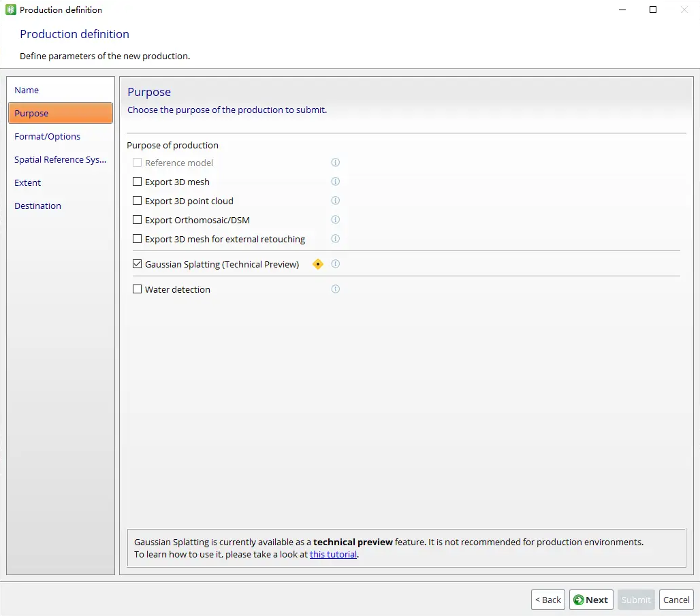Click the Next button
This screenshot has width=700, height=616.
tap(591, 600)
